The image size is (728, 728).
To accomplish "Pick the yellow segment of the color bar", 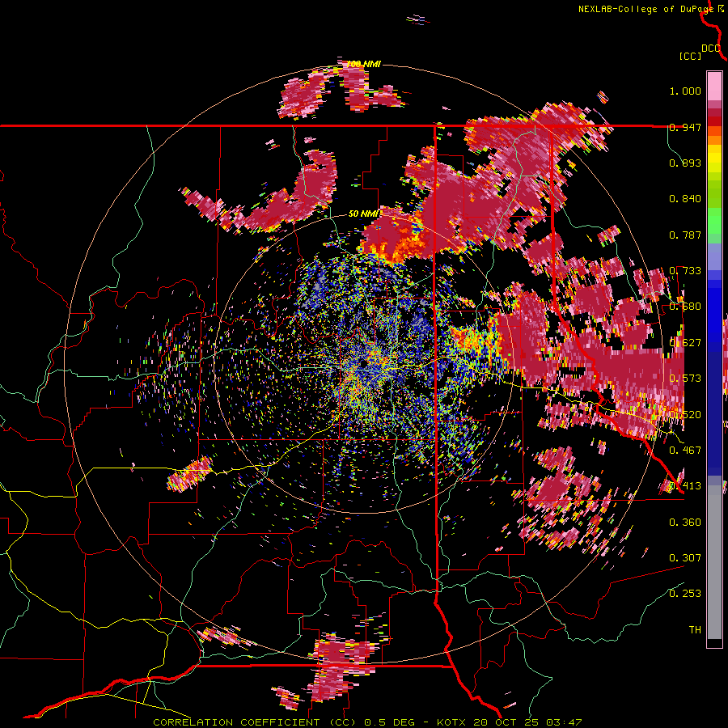I will coord(714,159).
